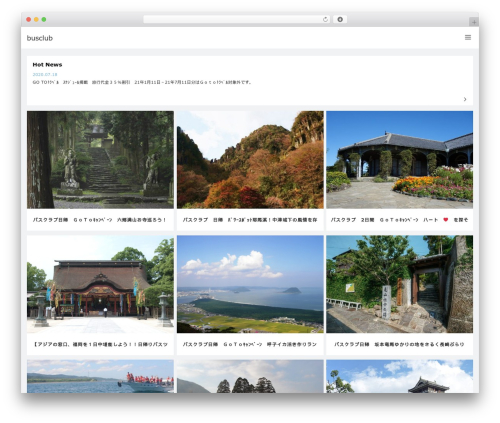The height and width of the screenshot is (423, 500).
Task: Click the browser download icon button
Action: pos(340,20)
